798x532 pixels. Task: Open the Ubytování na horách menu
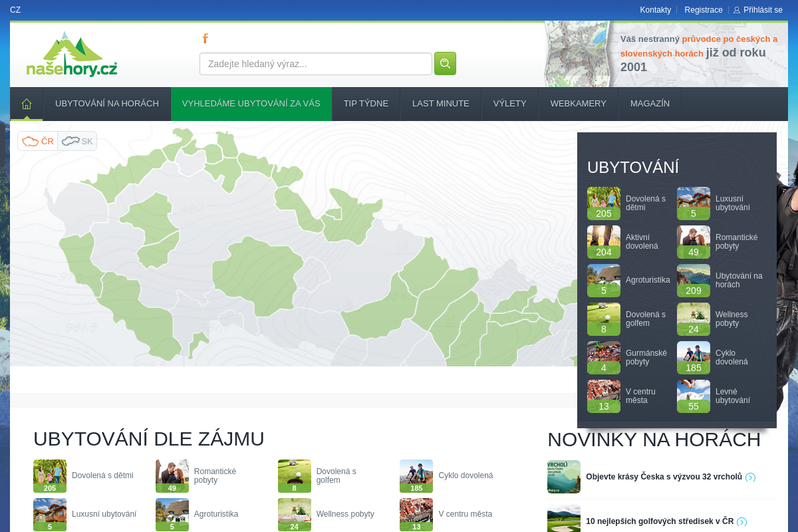click(107, 104)
